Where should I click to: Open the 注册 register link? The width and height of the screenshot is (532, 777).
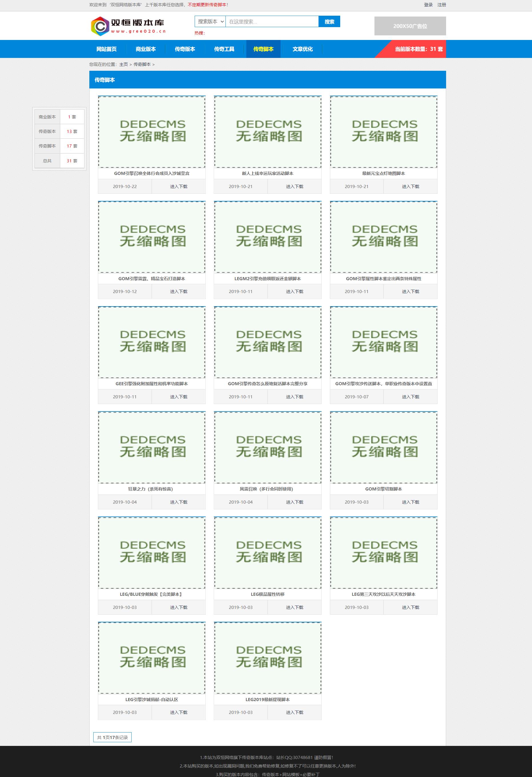[x=441, y=5]
